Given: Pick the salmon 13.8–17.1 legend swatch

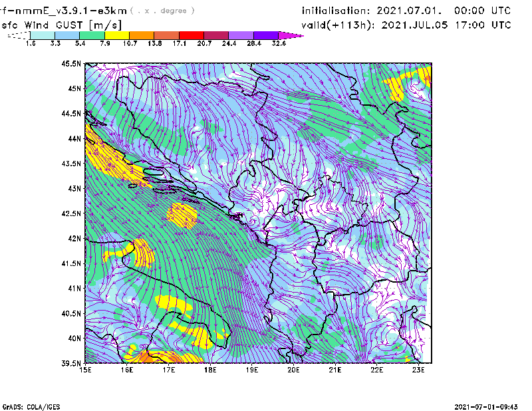Looking at the screenshot, I should (167, 35).
